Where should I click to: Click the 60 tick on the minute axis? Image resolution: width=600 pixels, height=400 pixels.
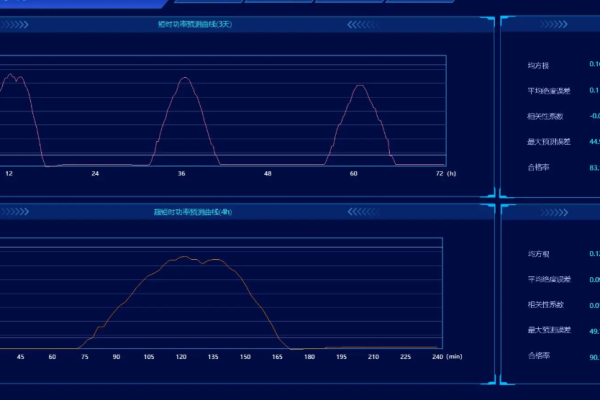(52, 357)
